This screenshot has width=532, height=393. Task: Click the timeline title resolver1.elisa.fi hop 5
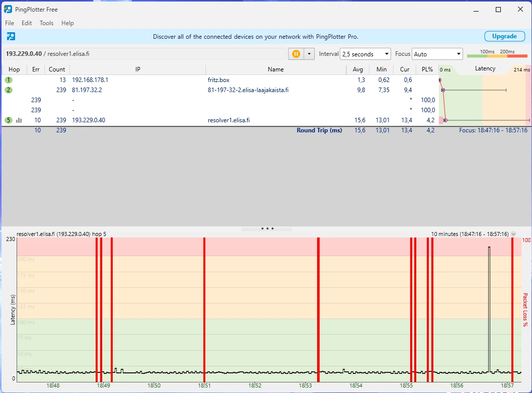(x=61, y=234)
